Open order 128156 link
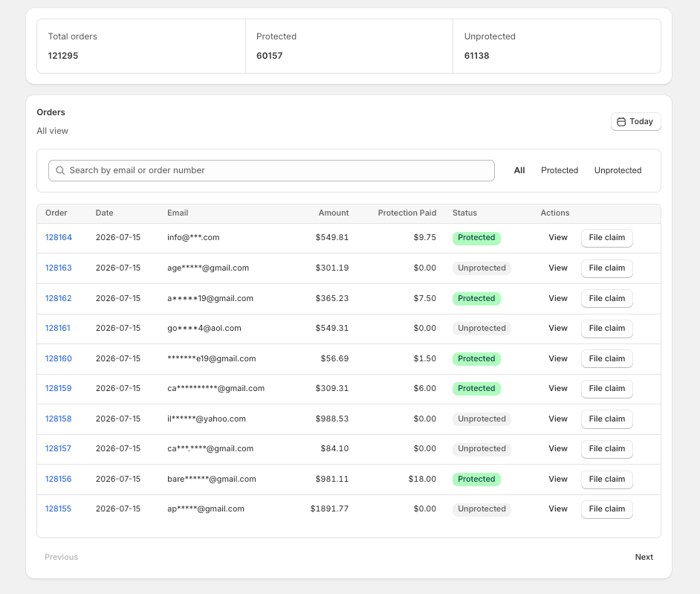This screenshot has width=700, height=594. click(x=59, y=479)
